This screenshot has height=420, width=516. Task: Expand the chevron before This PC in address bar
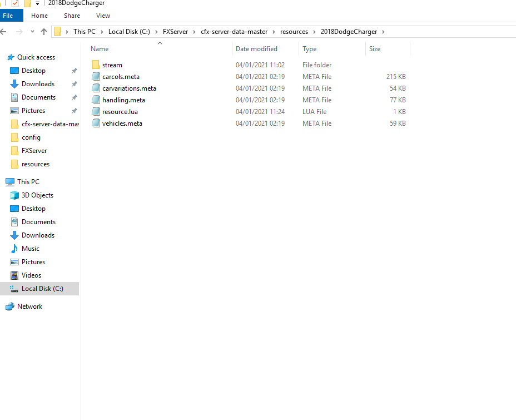click(x=67, y=32)
